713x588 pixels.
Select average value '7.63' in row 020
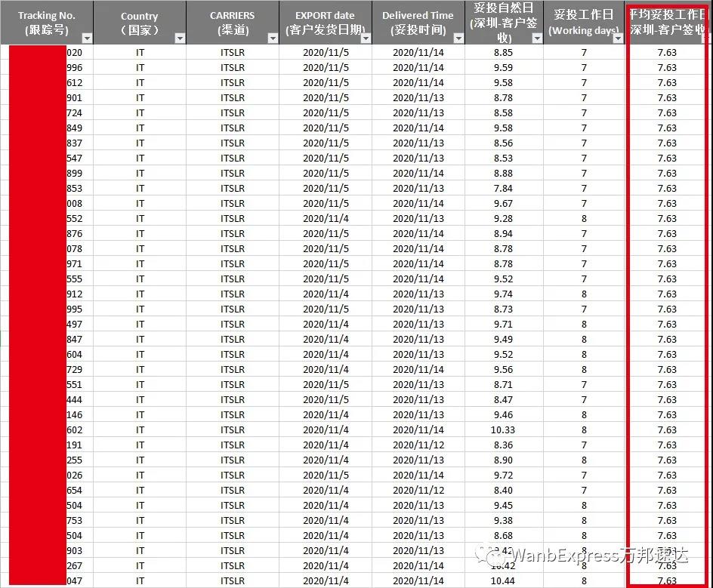(667, 53)
